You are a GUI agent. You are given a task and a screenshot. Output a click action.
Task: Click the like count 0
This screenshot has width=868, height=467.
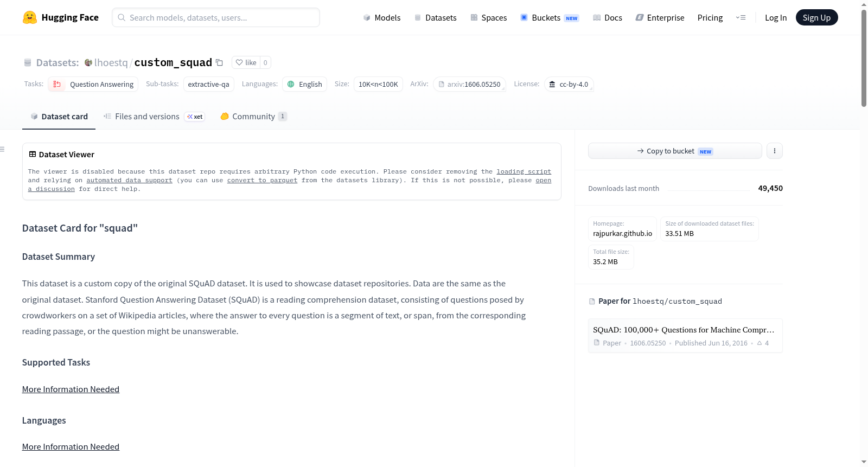[265, 62]
